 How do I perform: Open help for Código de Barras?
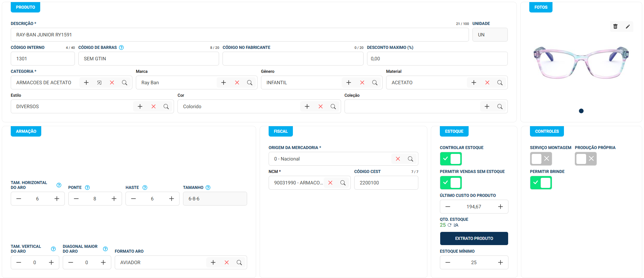tap(121, 47)
